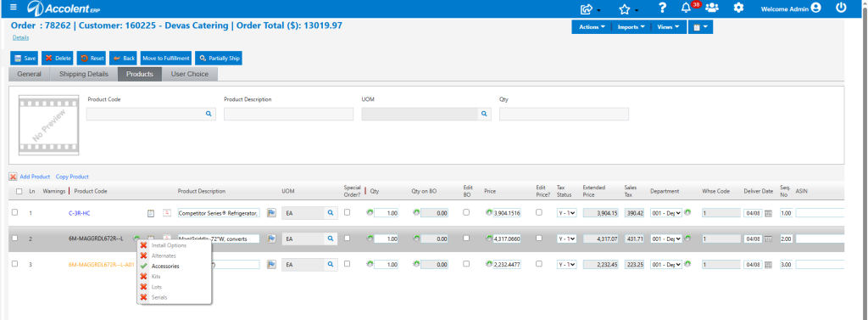868x320 pixels.
Task: Click the Add Product link
Action: click(x=35, y=177)
